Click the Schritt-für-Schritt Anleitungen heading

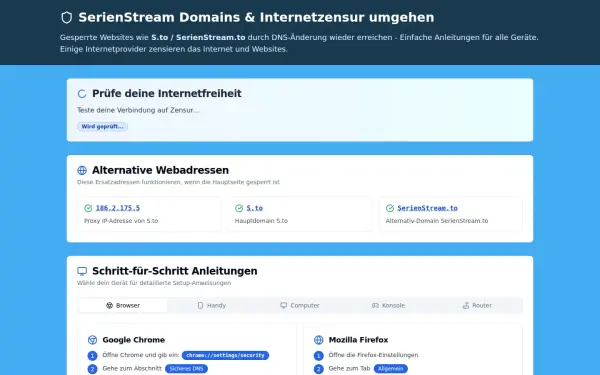click(175, 271)
